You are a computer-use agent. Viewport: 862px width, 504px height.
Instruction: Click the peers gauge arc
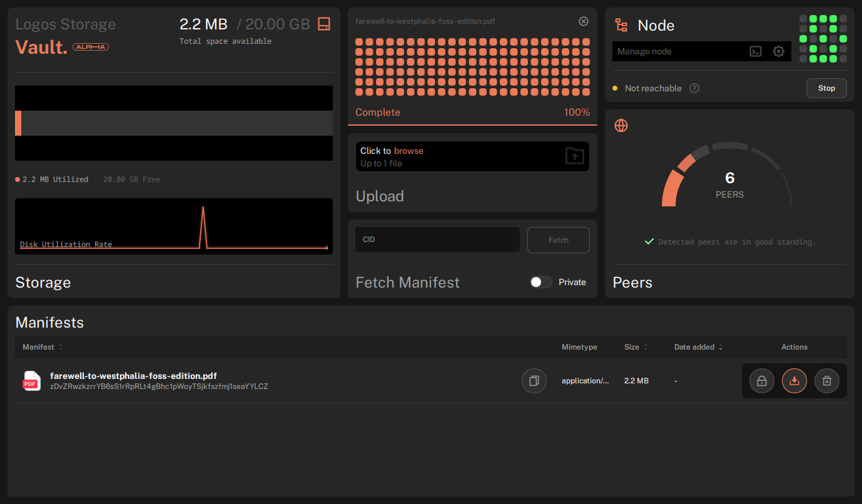coord(726,174)
